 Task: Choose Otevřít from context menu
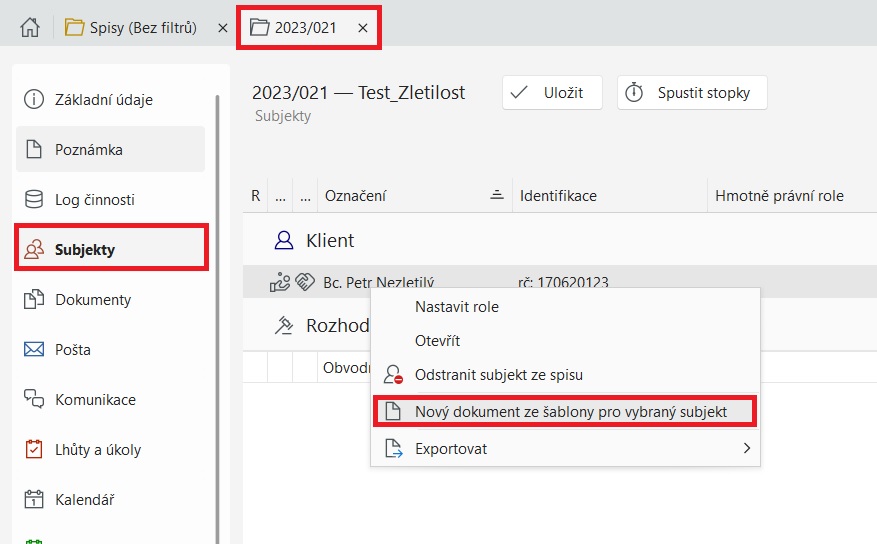[565, 340]
